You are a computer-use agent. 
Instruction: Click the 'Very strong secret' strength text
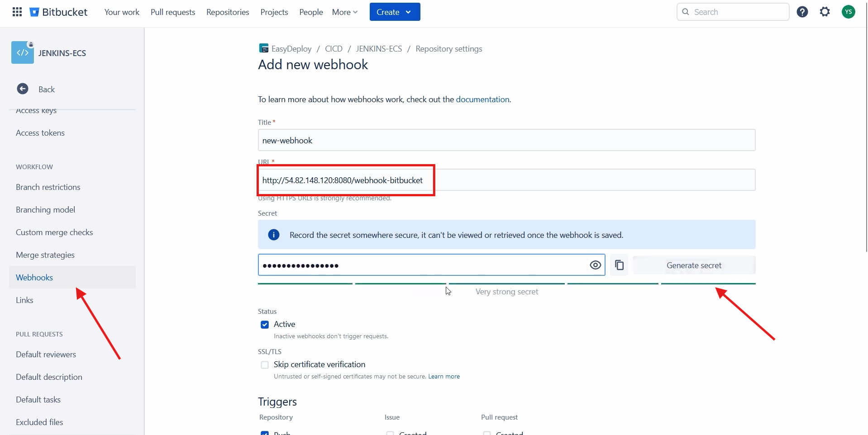pos(507,292)
